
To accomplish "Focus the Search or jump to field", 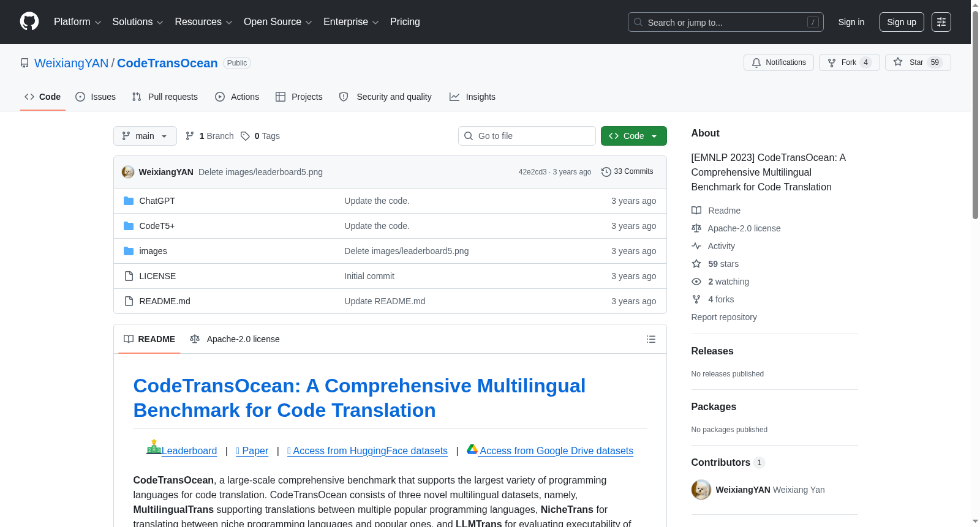I will 725,22.
